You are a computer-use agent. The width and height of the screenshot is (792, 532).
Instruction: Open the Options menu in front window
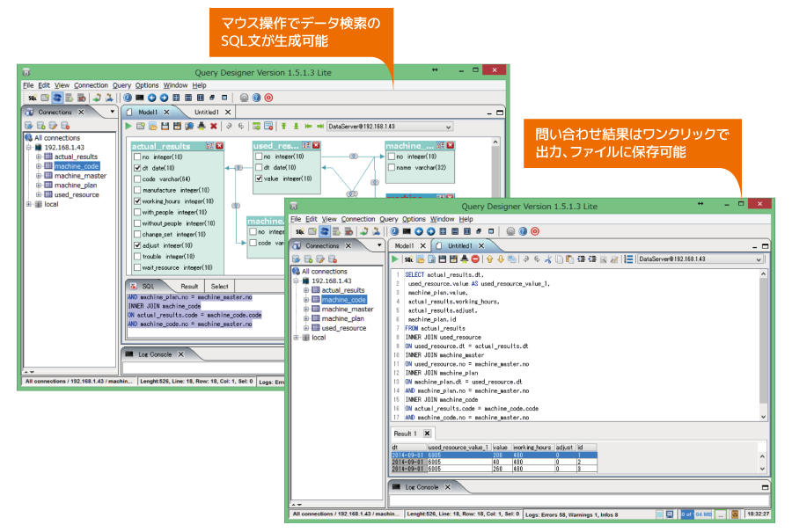pyautogui.click(x=414, y=219)
